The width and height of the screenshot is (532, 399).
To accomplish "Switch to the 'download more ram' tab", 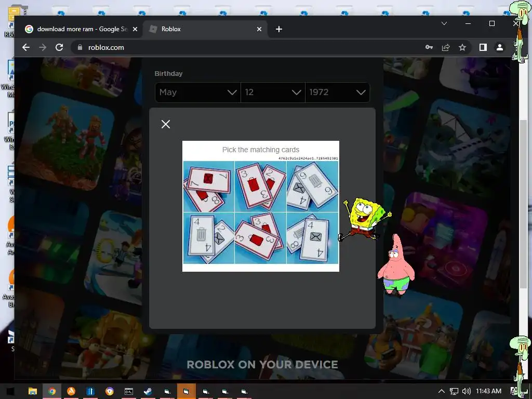I will click(82, 29).
